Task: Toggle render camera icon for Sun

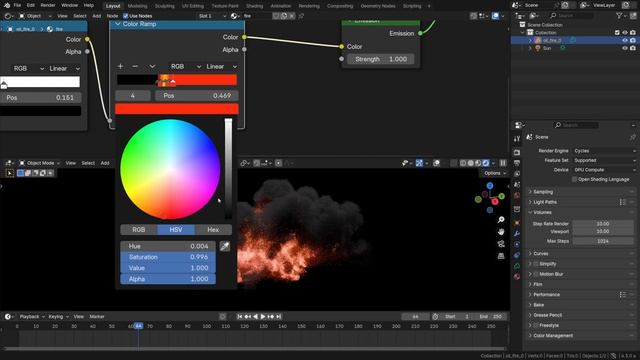Action: tap(633, 48)
